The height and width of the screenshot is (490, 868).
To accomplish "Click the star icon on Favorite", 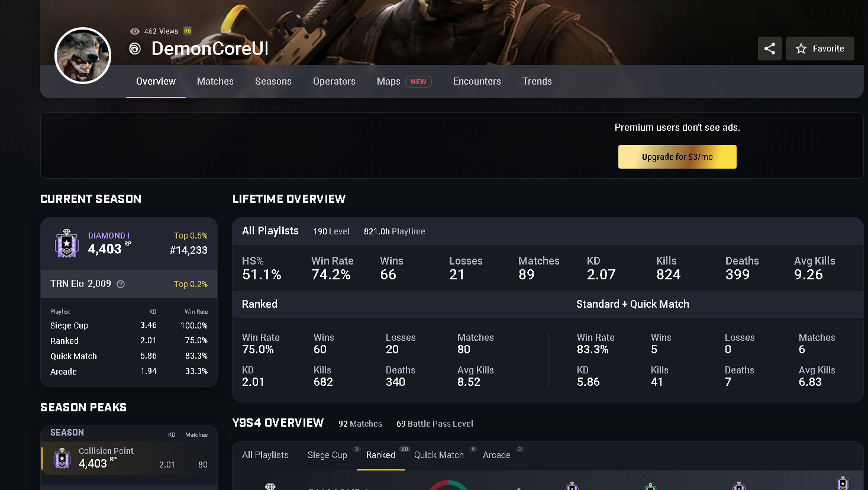I will point(801,49).
